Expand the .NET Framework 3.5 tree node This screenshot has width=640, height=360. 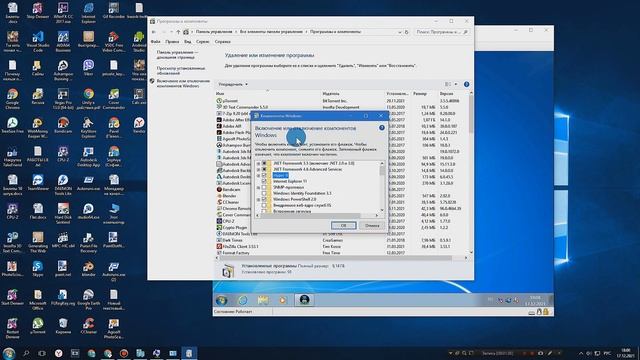coord(258,163)
